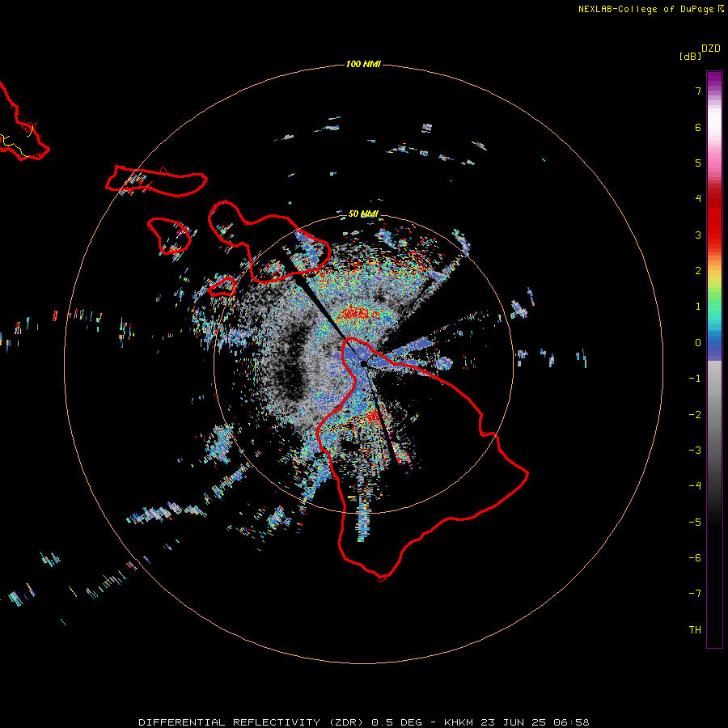Click the 06:58 timestamp in the title
The height and width of the screenshot is (728, 728).
pos(571,722)
